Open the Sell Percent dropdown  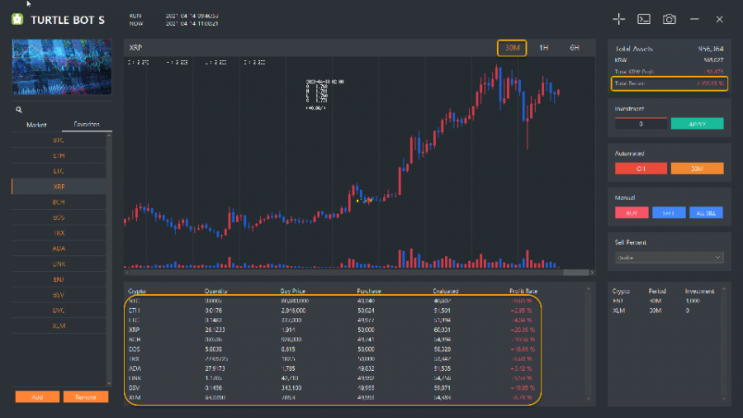click(x=669, y=257)
